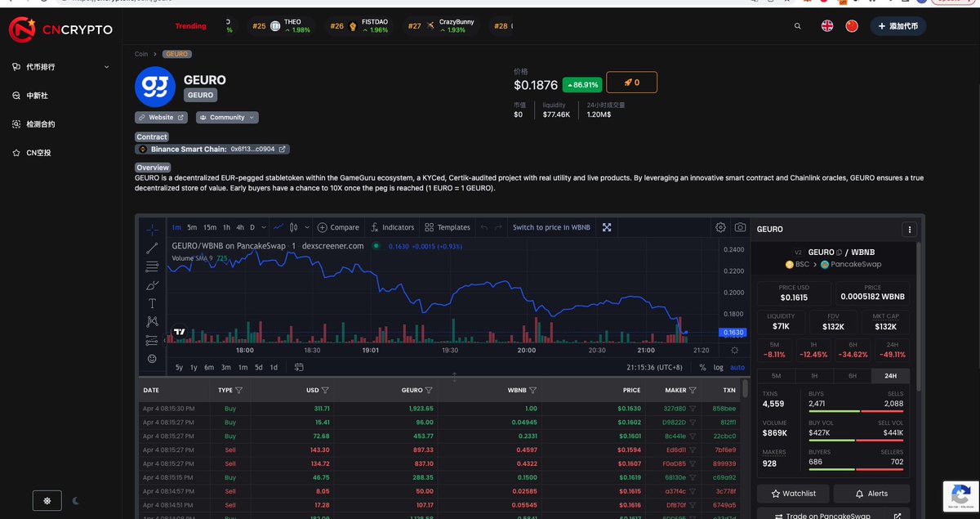
Task: Switch language to English UK flag
Action: 827,26
